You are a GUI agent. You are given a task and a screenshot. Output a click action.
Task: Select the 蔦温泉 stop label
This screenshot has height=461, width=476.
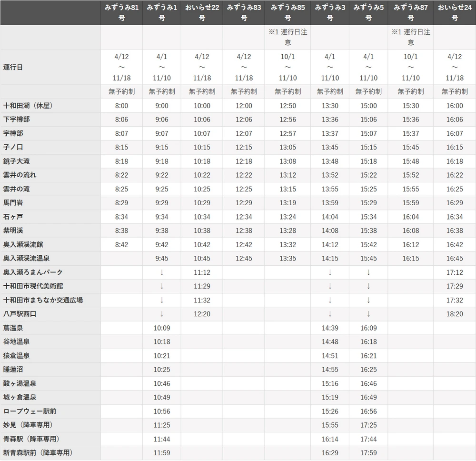13,328
